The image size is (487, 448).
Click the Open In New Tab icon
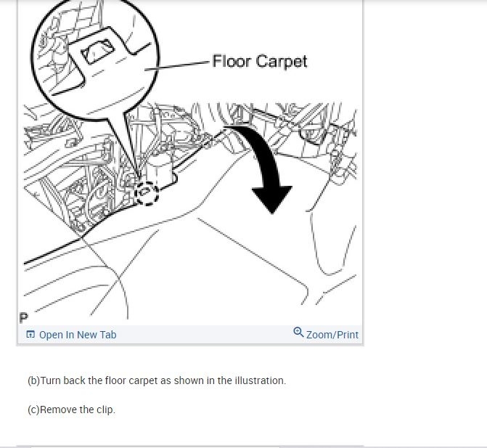coord(30,334)
